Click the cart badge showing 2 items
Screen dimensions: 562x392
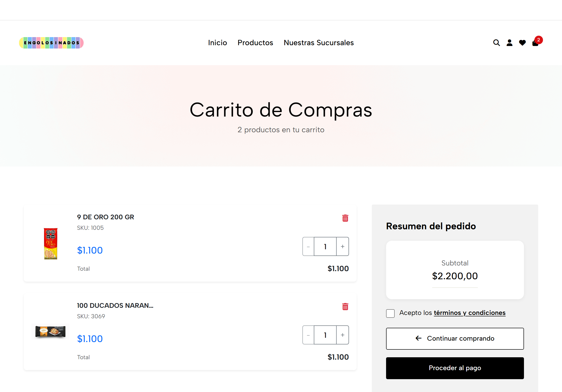pyautogui.click(x=538, y=39)
